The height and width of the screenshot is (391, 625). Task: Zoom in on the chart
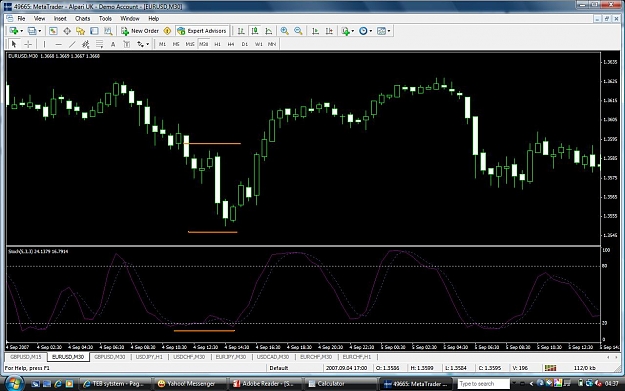[x=284, y=31]
